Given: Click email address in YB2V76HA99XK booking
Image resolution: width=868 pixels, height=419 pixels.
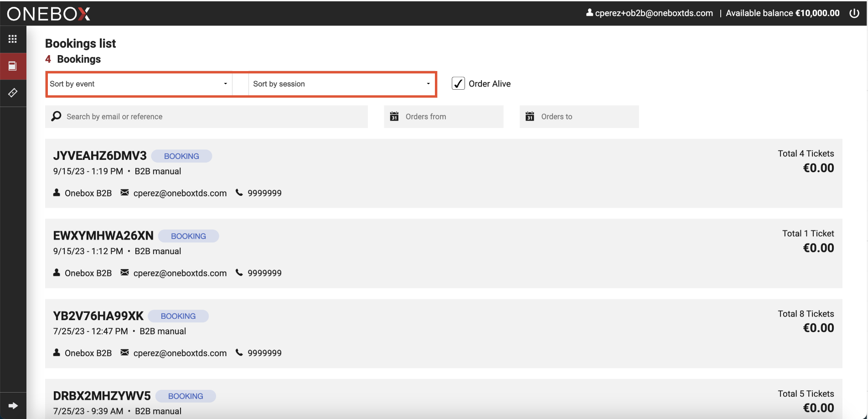Looking at the screenshot, I should click(x=180, y=353).
